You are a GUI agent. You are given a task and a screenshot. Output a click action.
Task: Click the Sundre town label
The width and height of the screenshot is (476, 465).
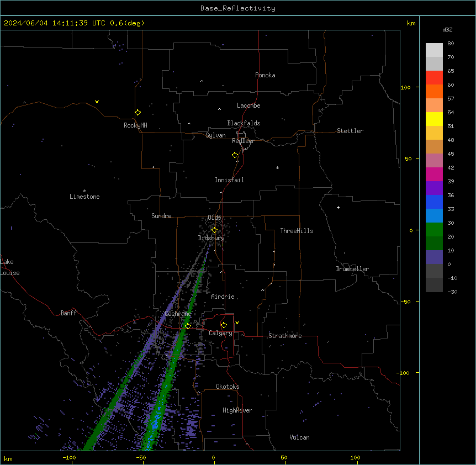pyautogui.click(x=161, y=216)
